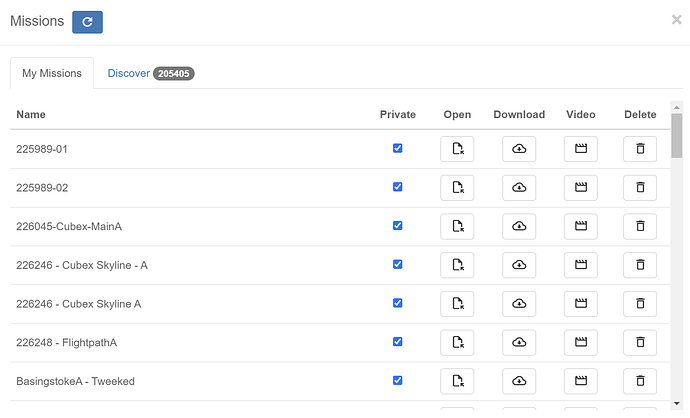Video for 226246 - Cubex Skyline - A

(581, 265)
